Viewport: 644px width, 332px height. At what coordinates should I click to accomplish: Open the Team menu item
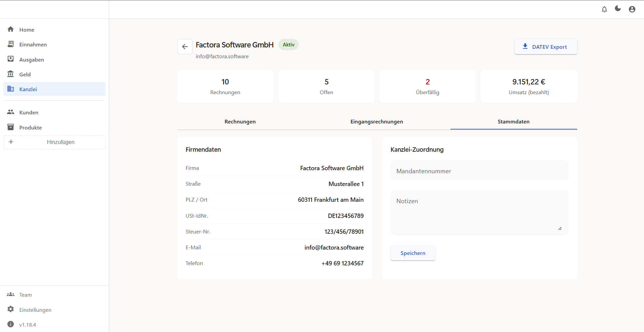[x=54, y=295]
